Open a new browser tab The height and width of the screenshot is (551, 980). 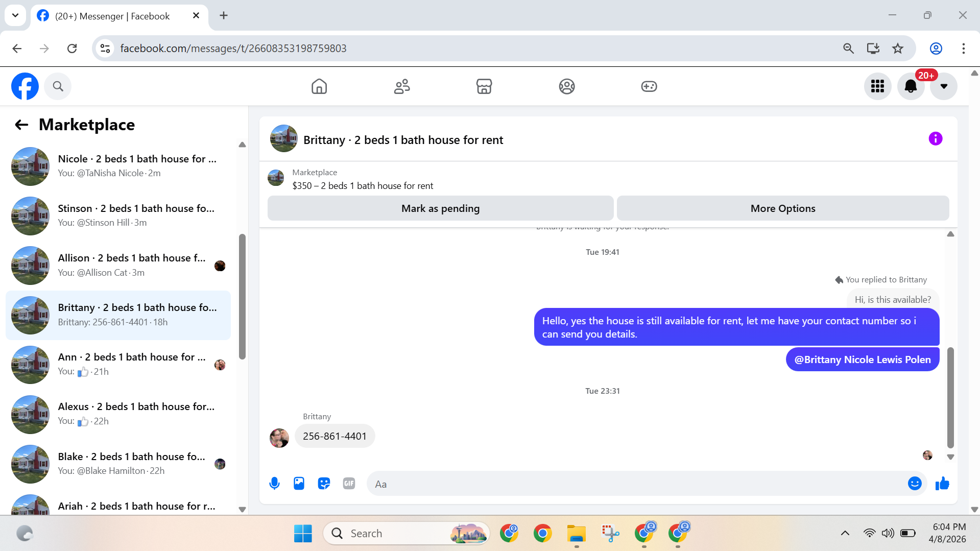tap(224, 16)
